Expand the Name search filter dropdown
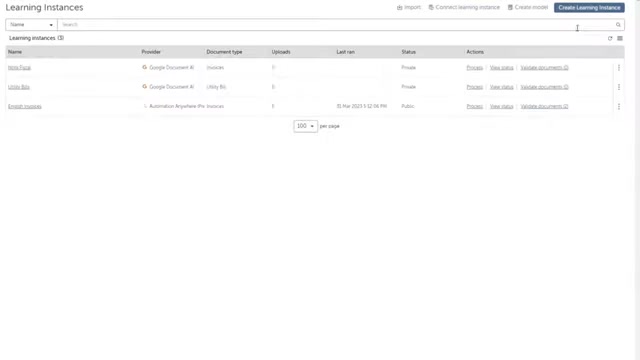The height and width of the screenshot is (360, 640). pyautogui.click(x=31, y=25)
